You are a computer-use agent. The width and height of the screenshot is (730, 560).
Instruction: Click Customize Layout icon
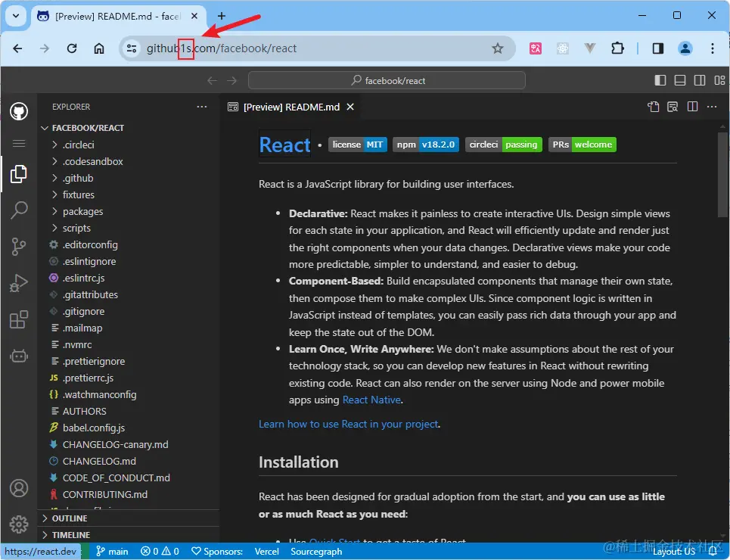(x=719, y=80)
